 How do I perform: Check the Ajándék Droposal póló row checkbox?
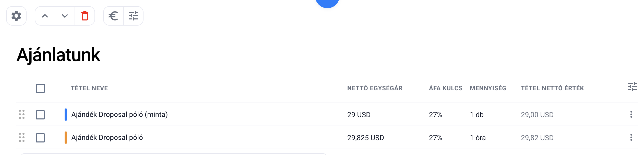coord(40,138)
